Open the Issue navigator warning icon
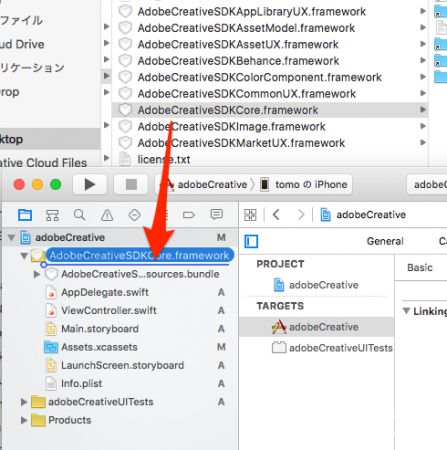 click(x=107, y=215)
